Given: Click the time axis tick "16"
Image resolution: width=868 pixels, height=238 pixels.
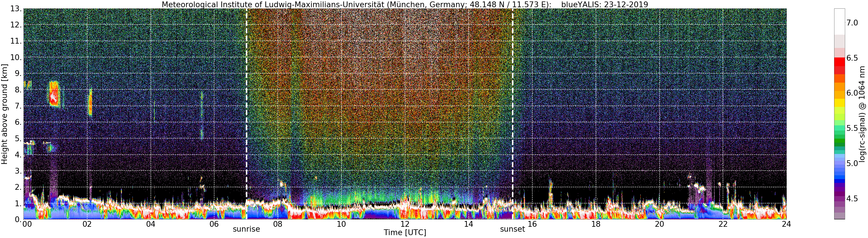Looking at the screenshot, I should (532, 224).
